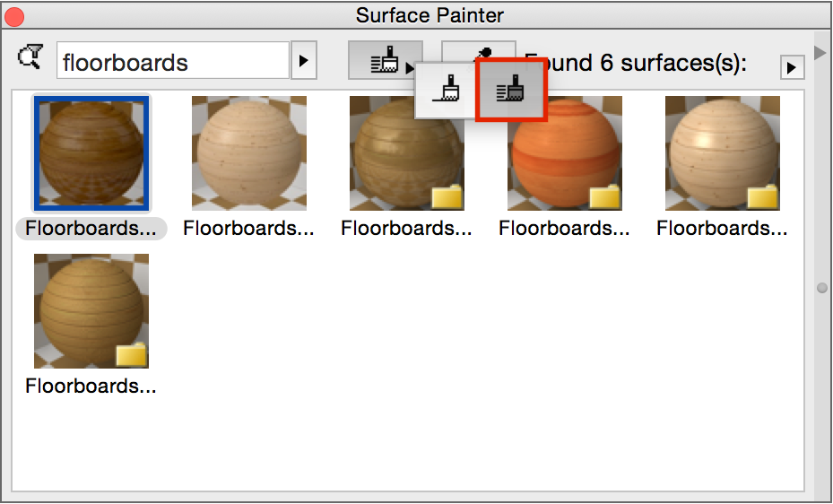The height and width of the screenshot is (504, 833).
Task: Choose the tan Floorboards sphere in second row
Action: [91, 311]
